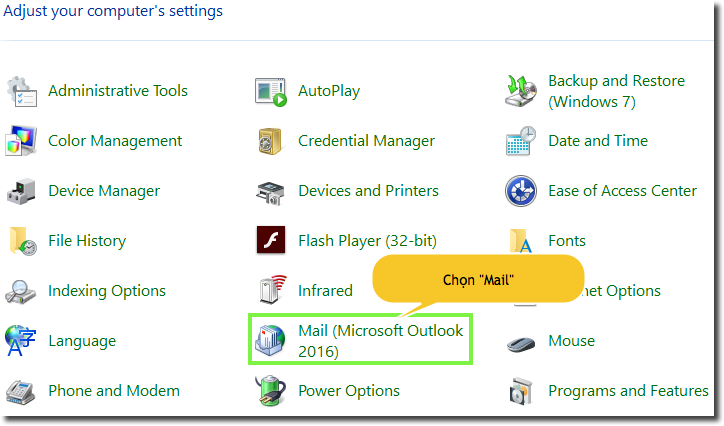Open the Date and Time icon
Screen dimensions: 724x426
pyautogui.click(x=522, y=141)
